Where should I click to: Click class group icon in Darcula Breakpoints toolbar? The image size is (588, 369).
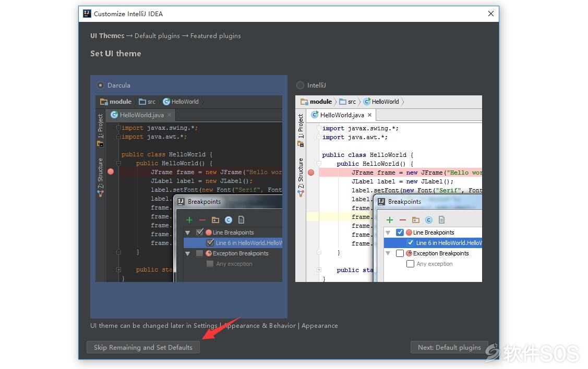(x=229, y=220)
